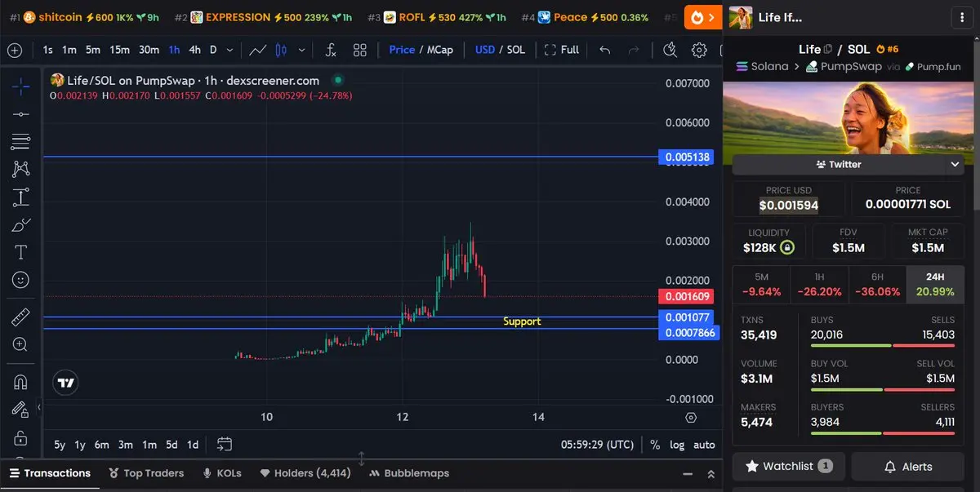Lock all drawing tools
This screenshot has height=492, width=980.
[20, 437]
